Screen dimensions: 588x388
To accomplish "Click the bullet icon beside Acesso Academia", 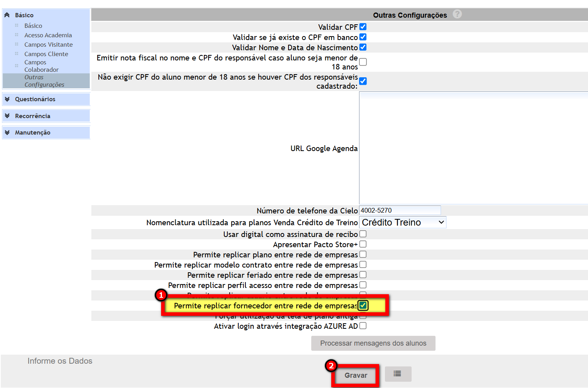I will (16, 35).
